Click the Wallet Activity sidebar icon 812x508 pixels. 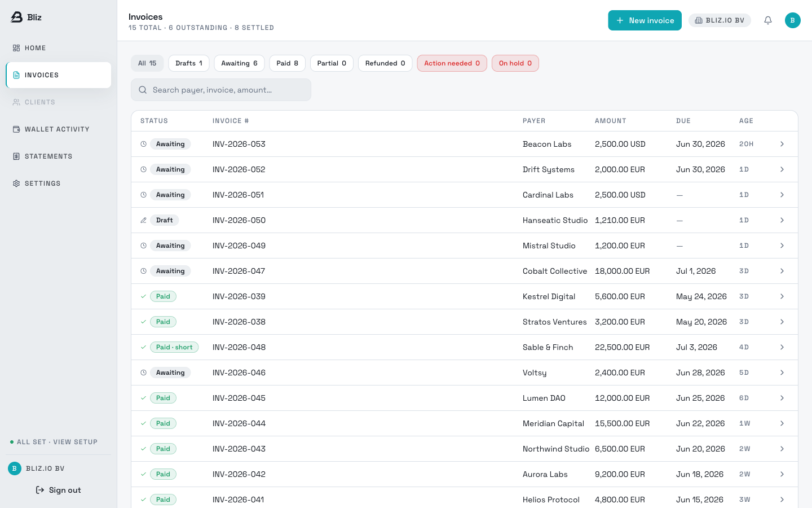point(16,129)
